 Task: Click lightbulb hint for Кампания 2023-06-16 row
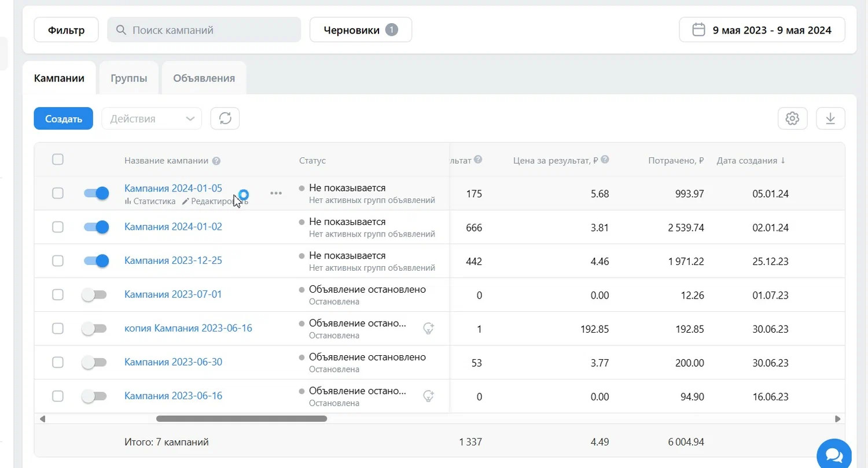click(429, 396)
